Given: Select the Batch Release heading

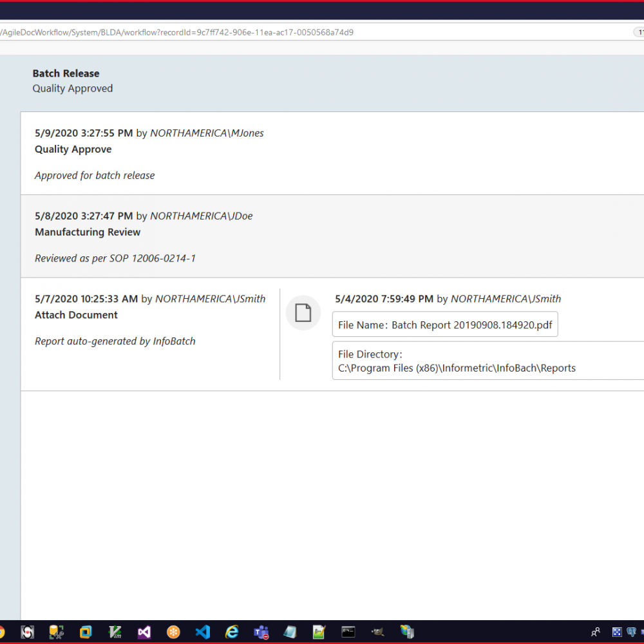Looking at the screenshot, I should (66, 73).
